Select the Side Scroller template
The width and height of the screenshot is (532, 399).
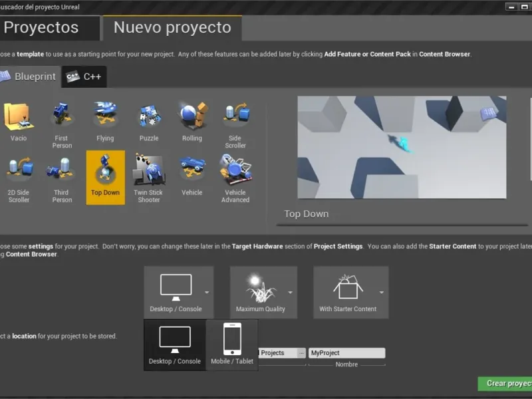[235, 124]
